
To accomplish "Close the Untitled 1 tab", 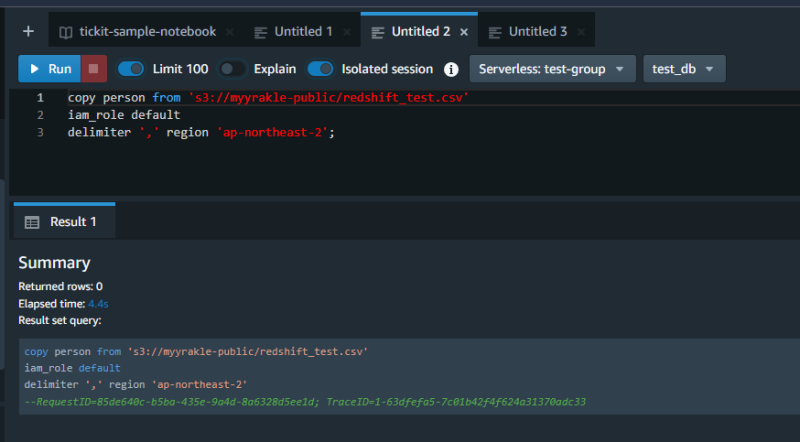I will (347, 32).
